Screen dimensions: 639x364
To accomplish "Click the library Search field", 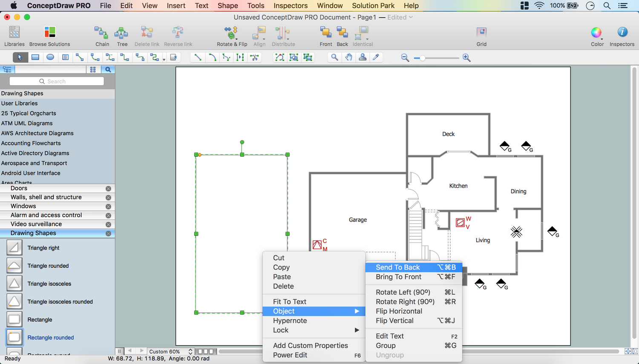I will (57, 81).
